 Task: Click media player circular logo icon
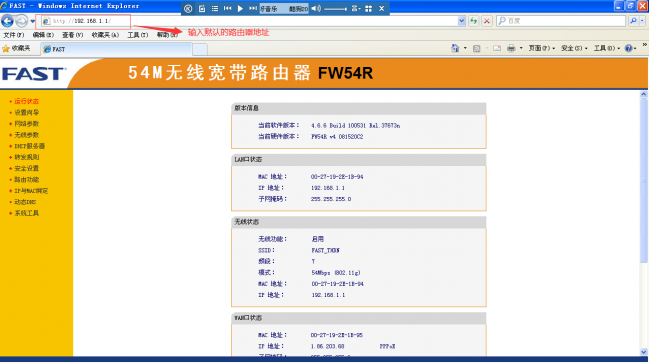click(188, 8)
